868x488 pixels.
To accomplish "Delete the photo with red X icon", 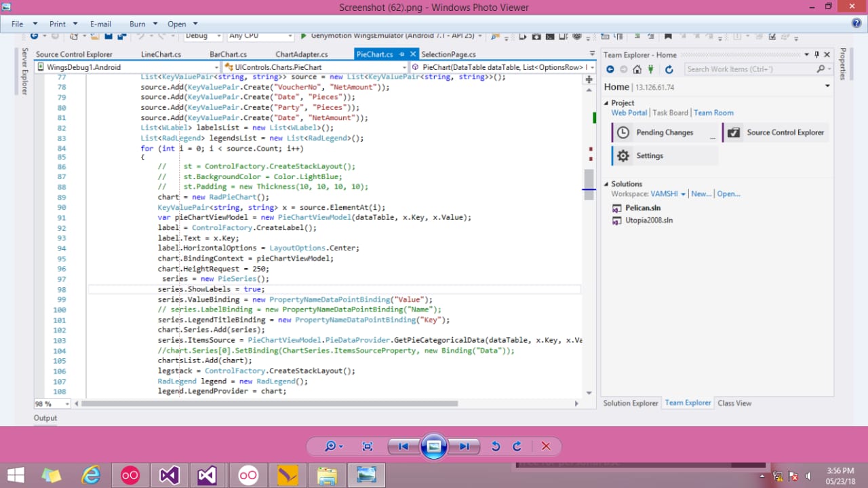I will click(546, 446).
